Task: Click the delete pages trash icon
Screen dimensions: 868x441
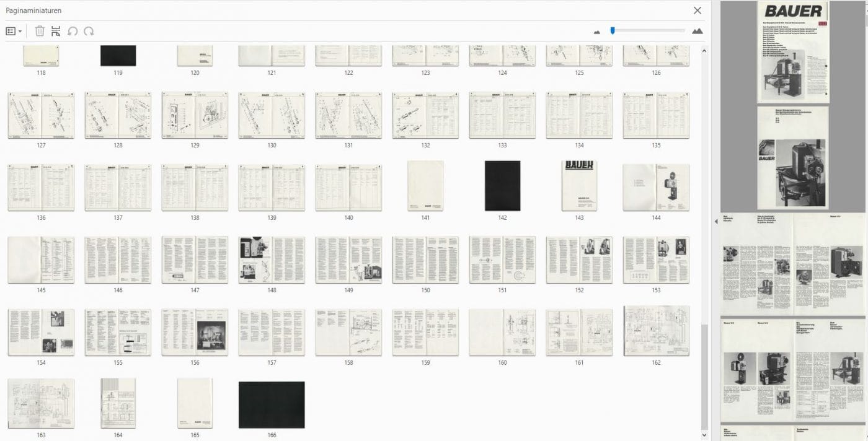Action: click(40, 31)
